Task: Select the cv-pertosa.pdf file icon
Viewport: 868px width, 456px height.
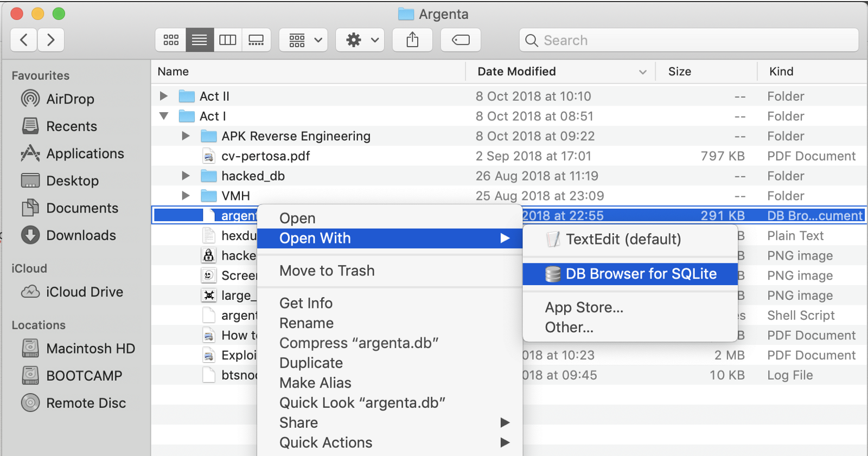Action: coord(209,156)
